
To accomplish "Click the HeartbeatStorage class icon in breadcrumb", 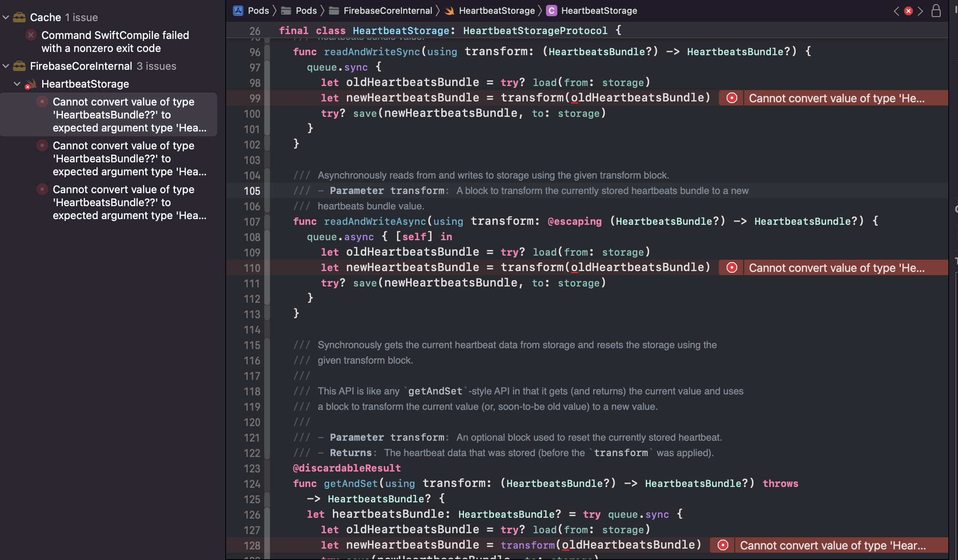I will click(x=551, y=11).
